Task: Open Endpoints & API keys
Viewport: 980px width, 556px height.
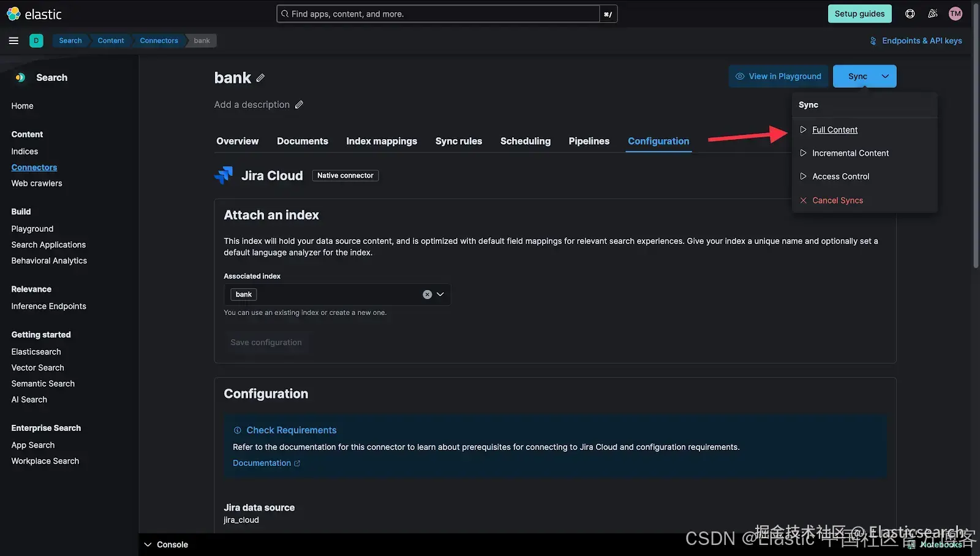Action: click(916, 40)
